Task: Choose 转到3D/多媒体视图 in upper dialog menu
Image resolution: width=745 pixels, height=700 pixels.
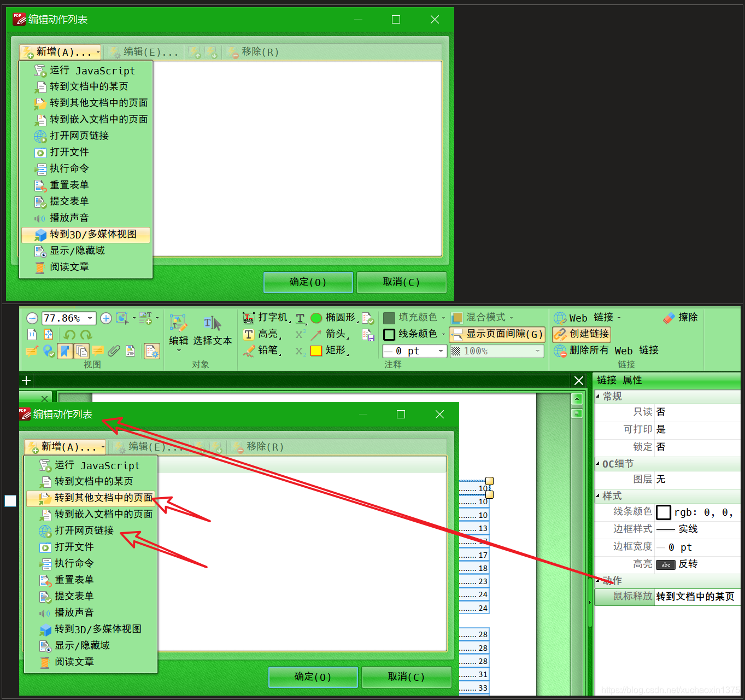Action: click(x=85, y=235)
